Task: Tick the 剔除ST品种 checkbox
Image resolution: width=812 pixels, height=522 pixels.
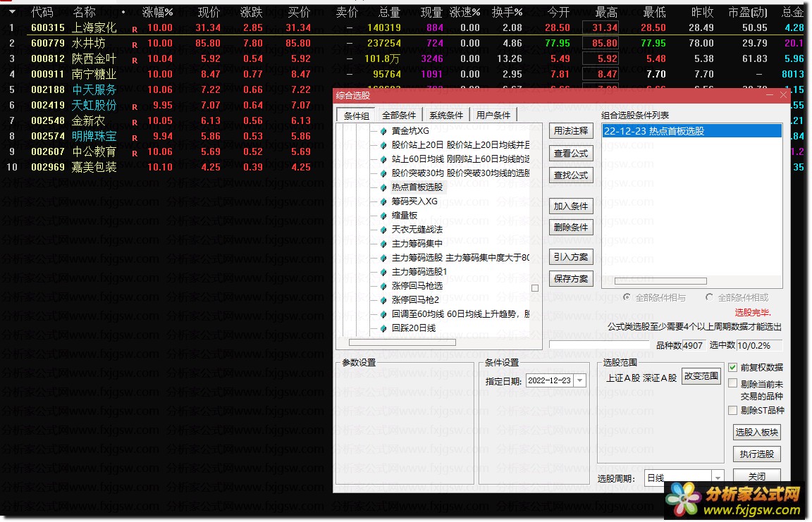Action: click(x=733, y=410)
